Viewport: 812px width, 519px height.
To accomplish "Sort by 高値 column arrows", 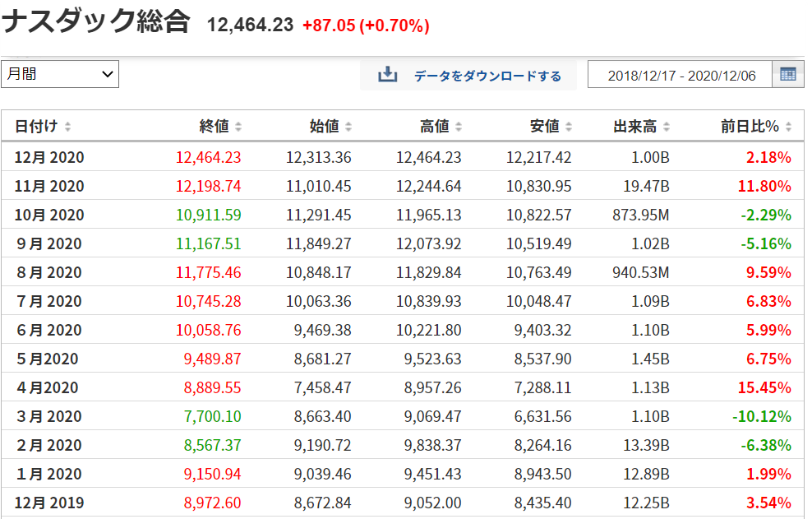I will pyautogui.click(x=459, y=127).
